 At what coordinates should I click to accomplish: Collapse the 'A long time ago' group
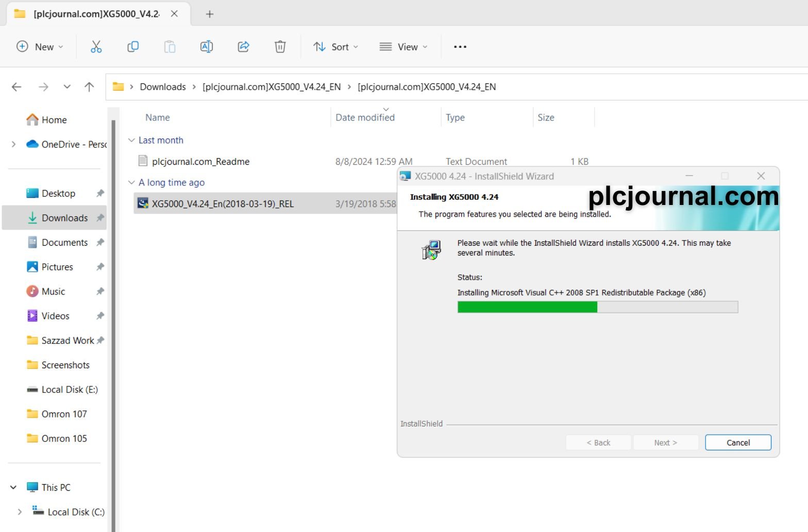(131, 182)
